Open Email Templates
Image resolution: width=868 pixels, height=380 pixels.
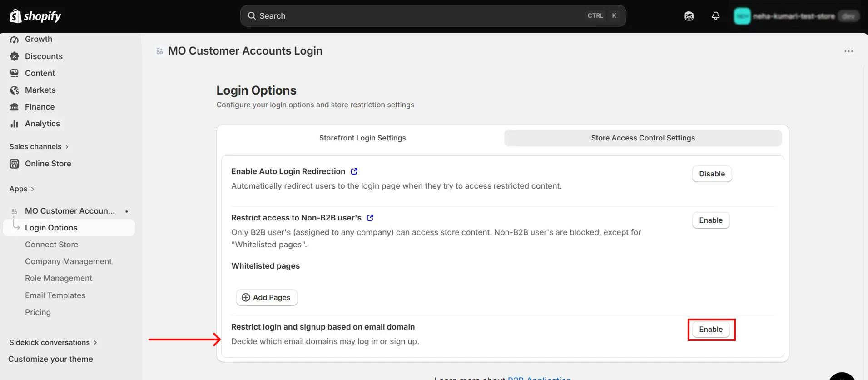click(55, 295)
